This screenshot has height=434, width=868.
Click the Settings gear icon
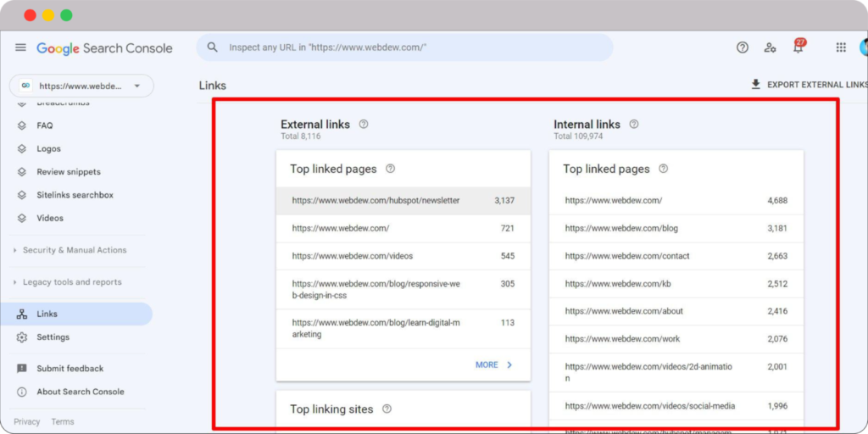point(21,337)
